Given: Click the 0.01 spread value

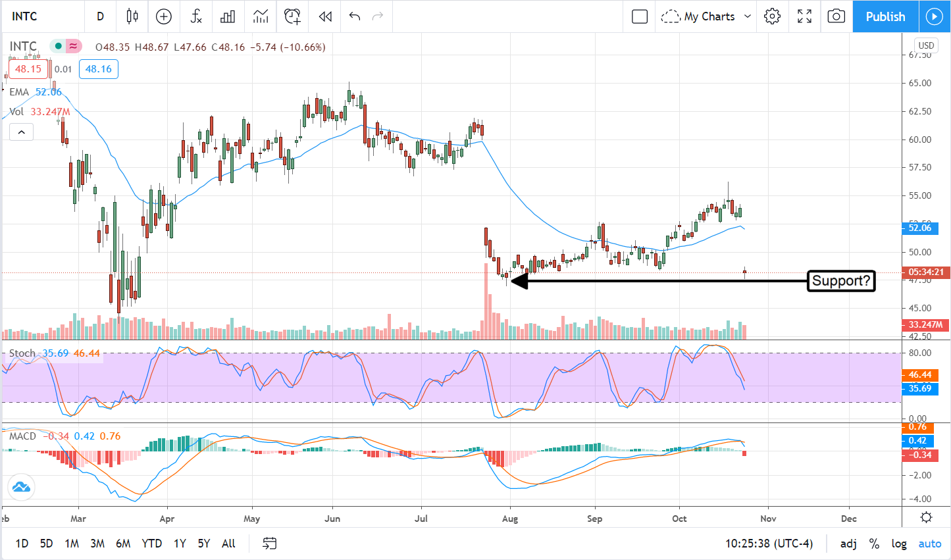Looking at the screenshot, I should click(x=63, y=69).
